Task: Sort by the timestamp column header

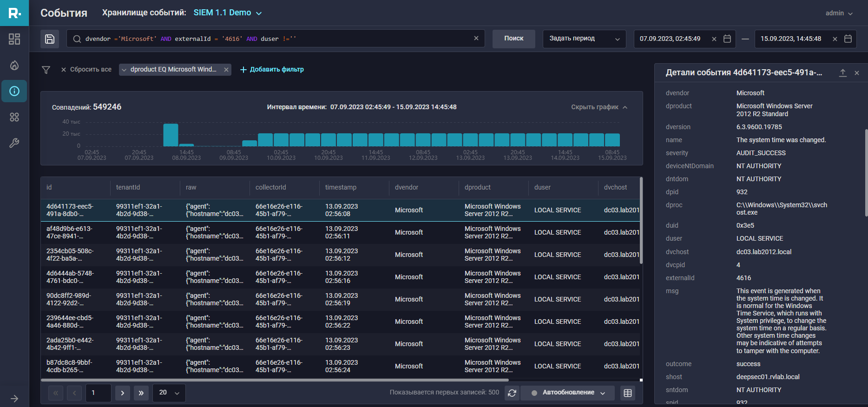Action: tap(341, 188)
